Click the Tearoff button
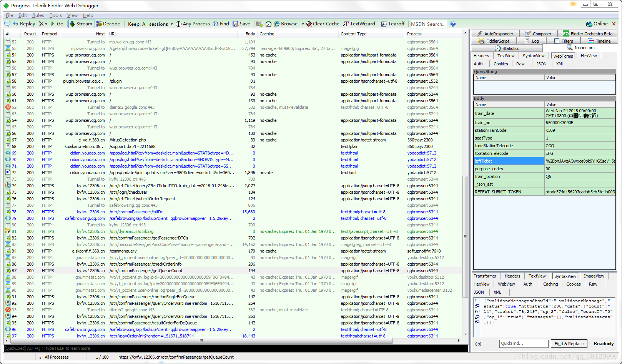This screenshot has width=622, height=364. click(x=393, y=24)
